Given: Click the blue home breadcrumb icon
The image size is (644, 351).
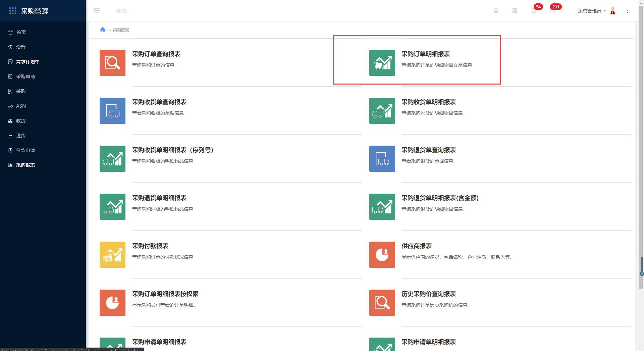Looking at the screenshot, I should 103,30.
